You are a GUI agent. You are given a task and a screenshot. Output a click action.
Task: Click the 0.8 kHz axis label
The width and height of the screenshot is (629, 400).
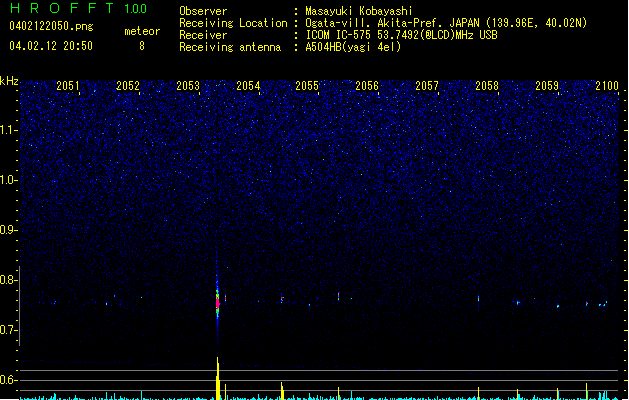pos(9,280)
